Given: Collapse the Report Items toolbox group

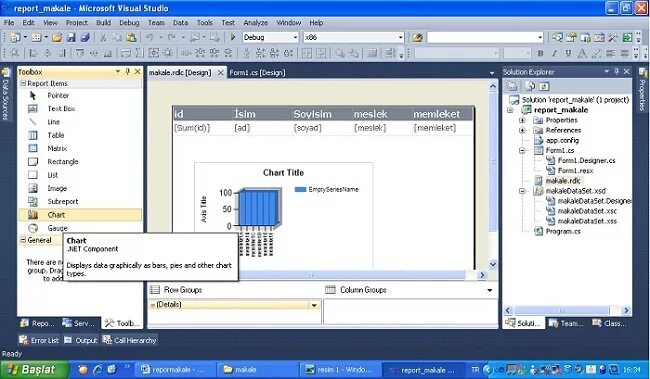Looking at the screenshot, I should [23, 83].
